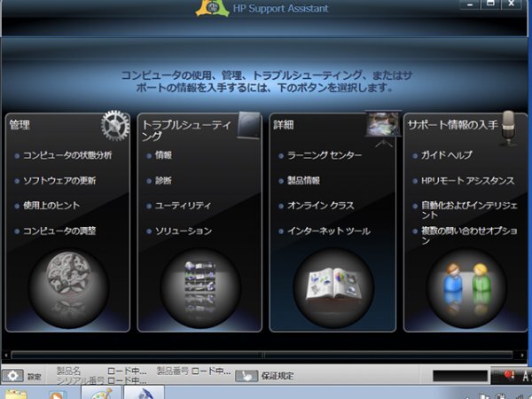Click the サポート情報の入手 panel heading
The image size is (532, 399).
tap(452, 125)
